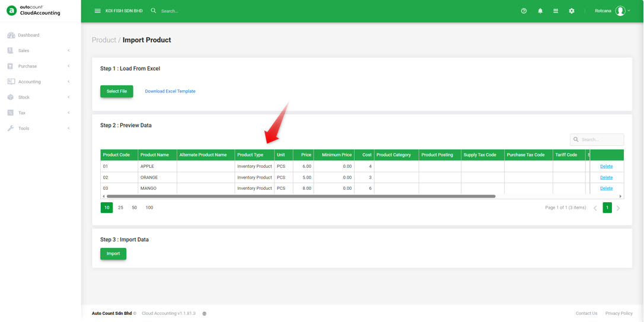Expand the Tools sidebar menu

38,129
